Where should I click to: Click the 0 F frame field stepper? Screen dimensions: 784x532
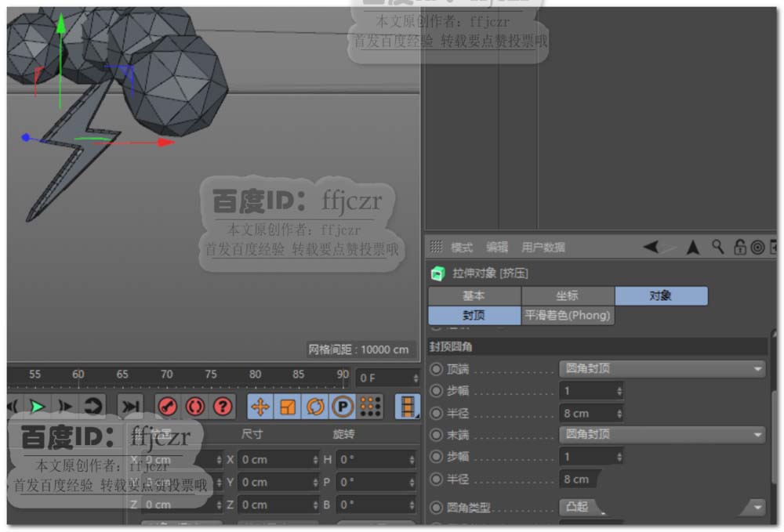point(416,378)
